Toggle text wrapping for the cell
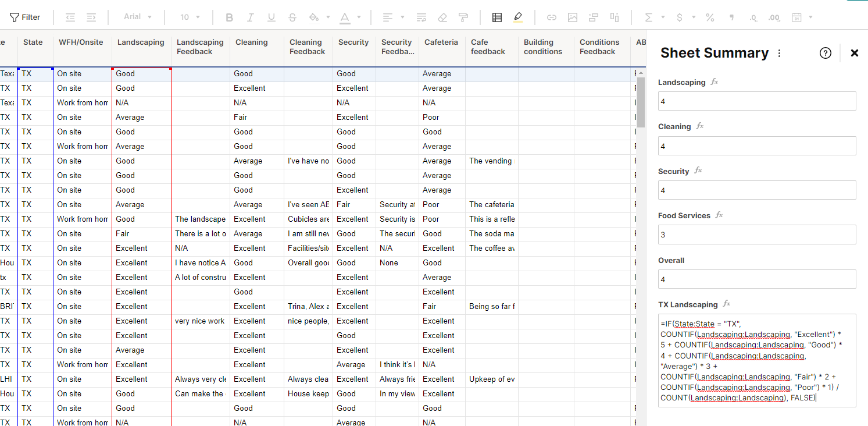This screenshot has width=868, height=426. pos(421,17)
